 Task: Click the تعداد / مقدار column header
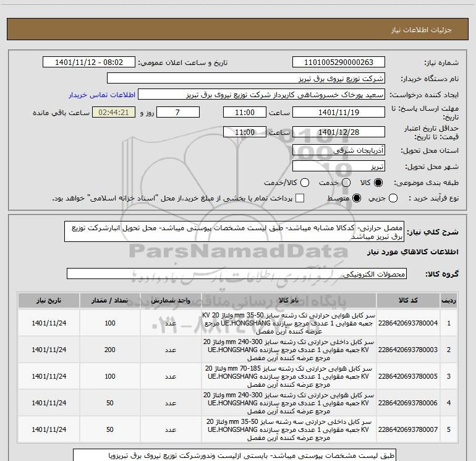pyautogui.click(x=109, y=301)
